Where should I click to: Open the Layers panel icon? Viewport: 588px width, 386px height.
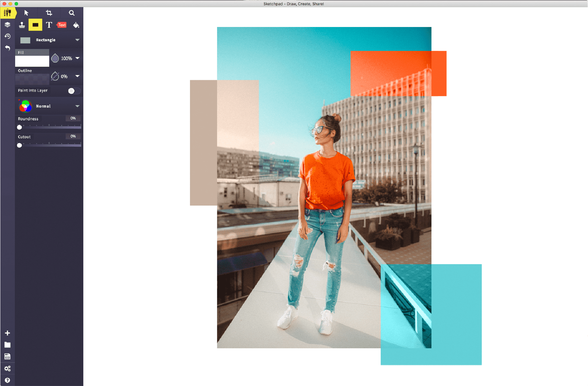pyautogui.click(x=7, y=24)
